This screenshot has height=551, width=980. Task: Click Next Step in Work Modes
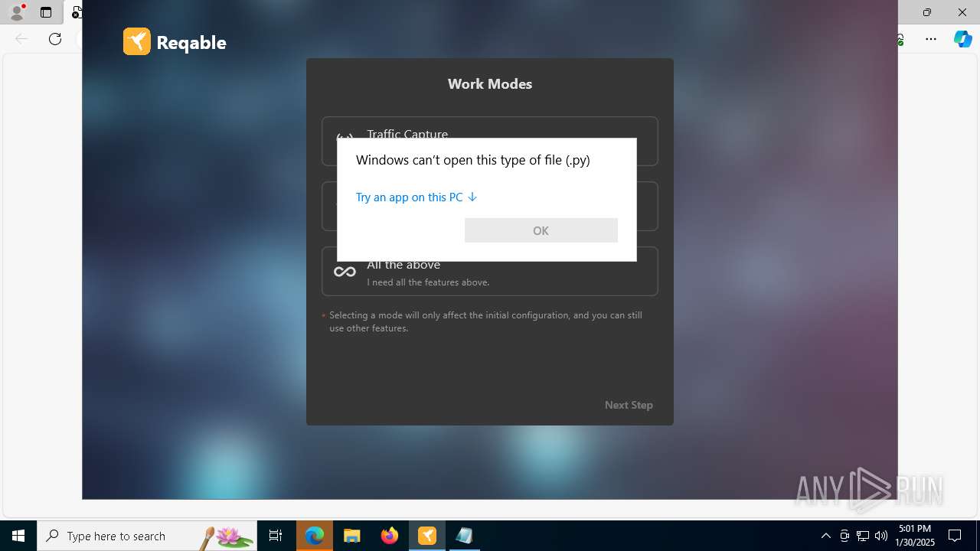[629, 405]
